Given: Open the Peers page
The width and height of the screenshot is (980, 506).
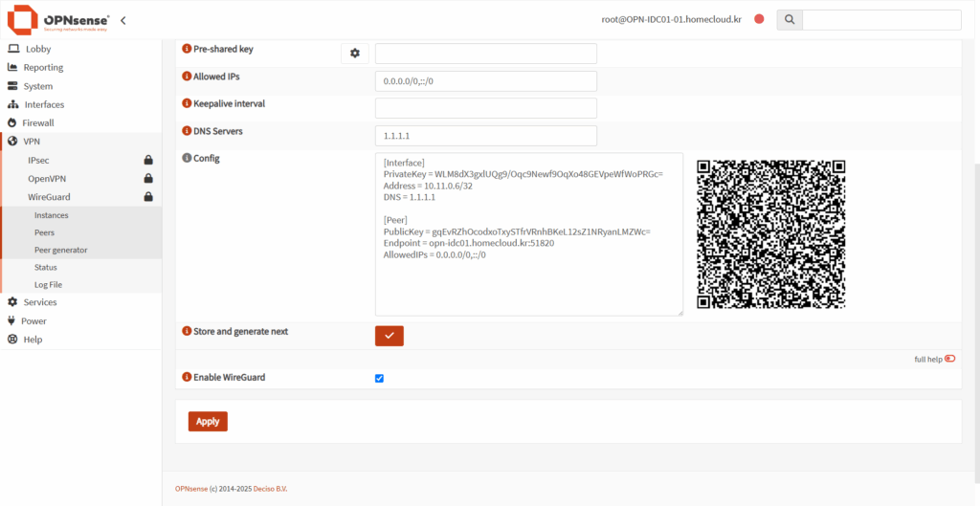Looking at the screenshot, I should [x=44, y=232].
